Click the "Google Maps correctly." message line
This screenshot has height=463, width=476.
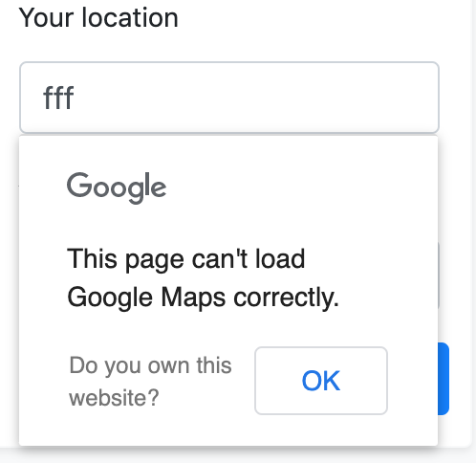[x=204, y=298]
